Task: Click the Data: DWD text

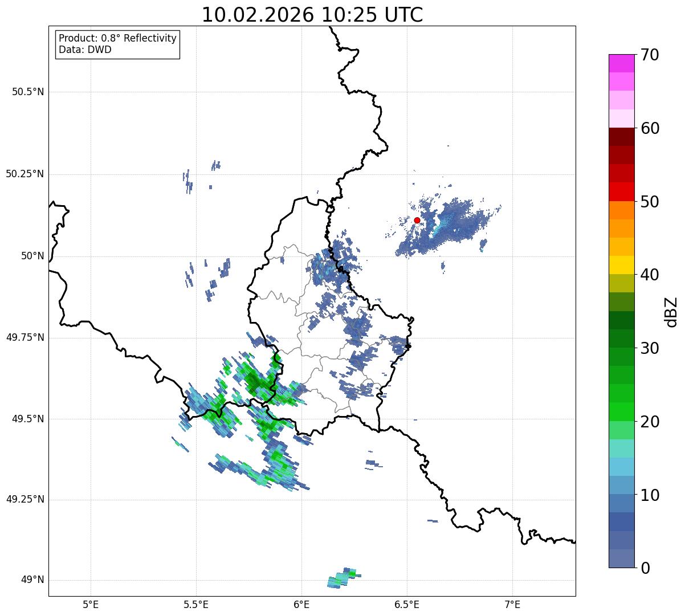Action: point(85,50)
